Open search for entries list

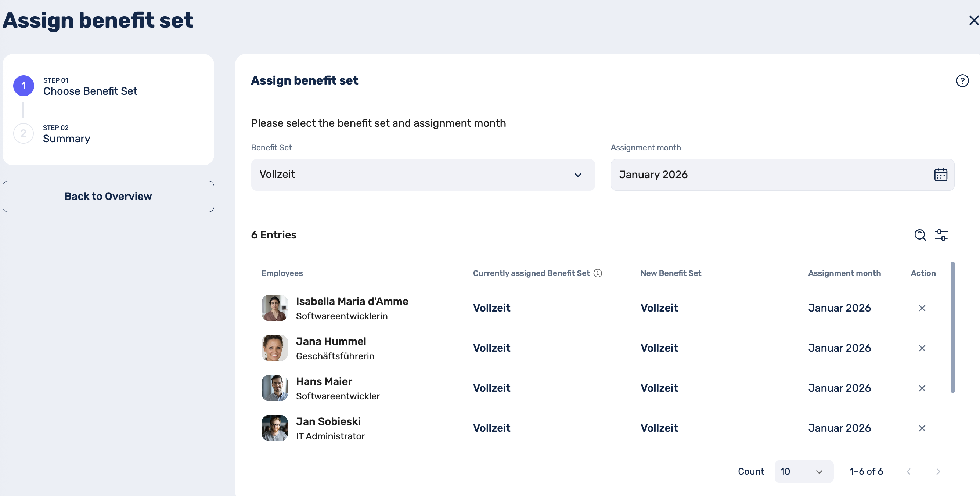tap(919, 235)
